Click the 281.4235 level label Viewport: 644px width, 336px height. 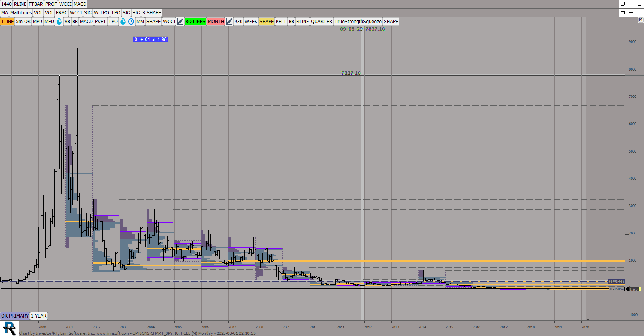coord(616,282)
